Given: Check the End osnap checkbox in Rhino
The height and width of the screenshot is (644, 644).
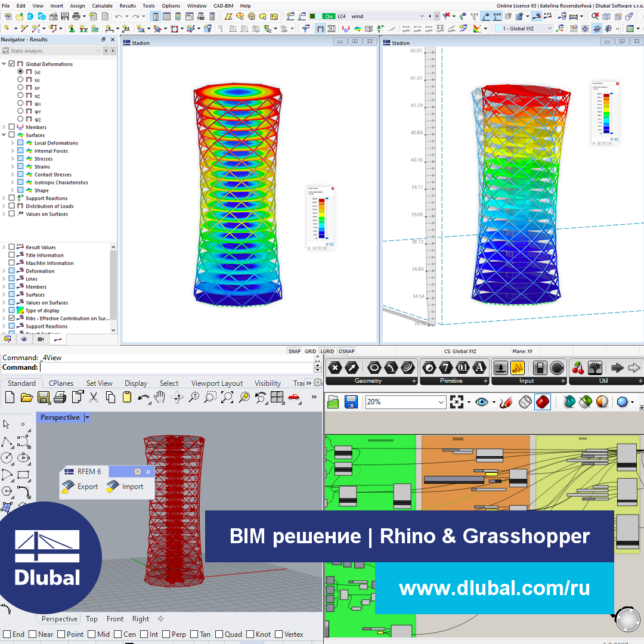Looking at the screenshot, I should pyautogui.click(x=7, y=634).
